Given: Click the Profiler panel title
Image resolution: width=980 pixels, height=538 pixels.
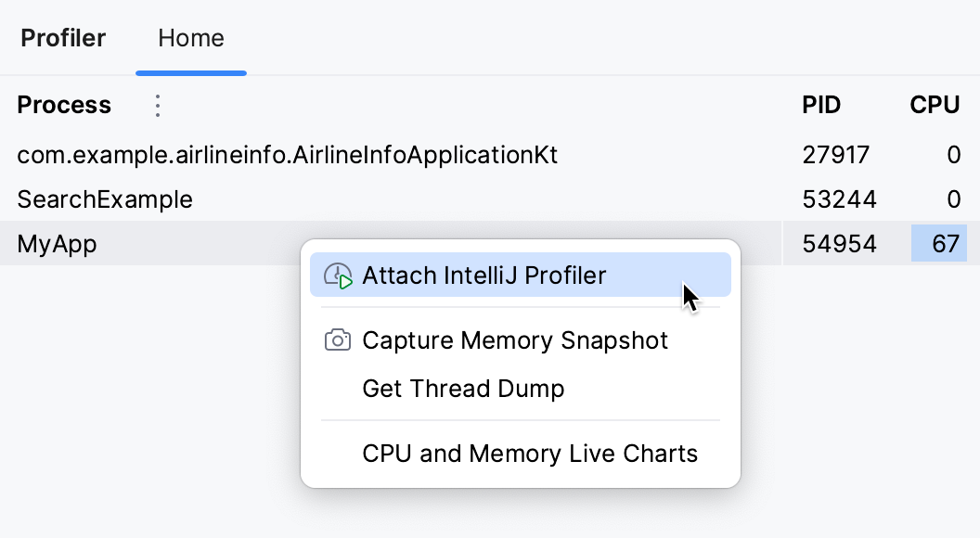Looking at the screenshot, I should 62,38.
